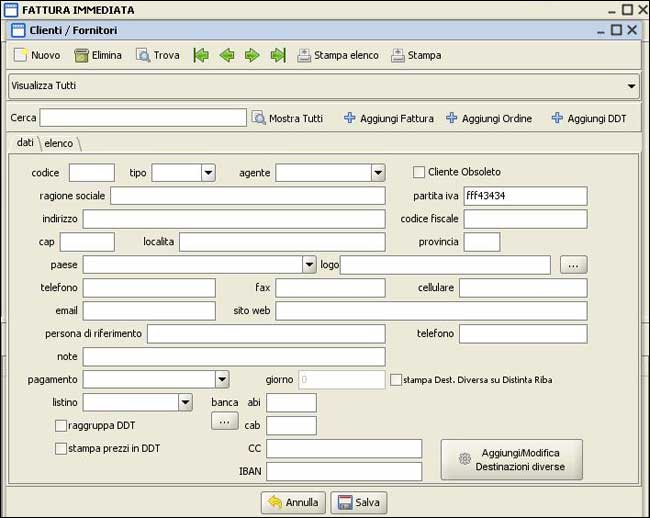Viewport: 650px width, 518px height.
Task: Go to previous record arrow
Action: pyautogui.click(x=227, y=55)
